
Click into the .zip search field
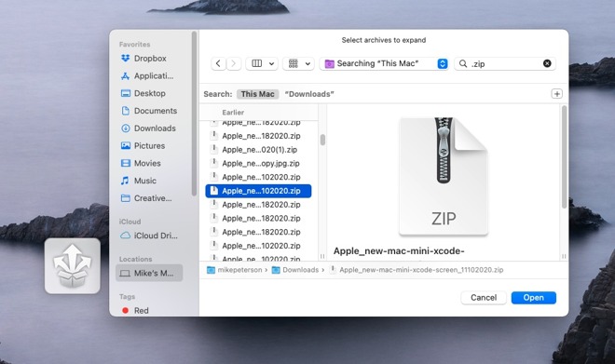click(x=505, y=63)
